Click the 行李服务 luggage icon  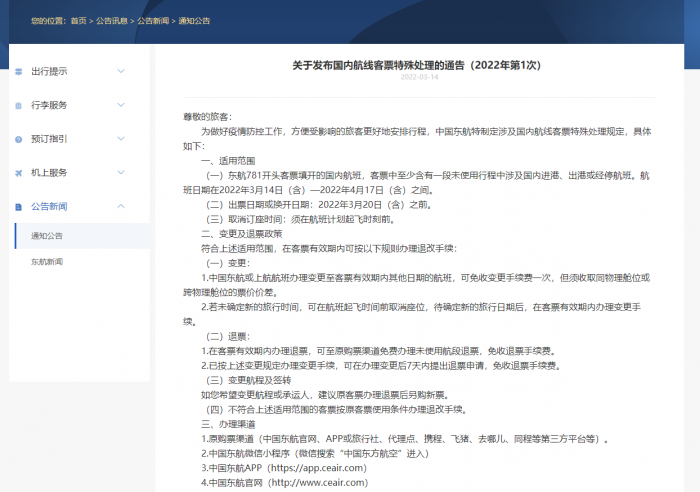click(x=18, y=105)
